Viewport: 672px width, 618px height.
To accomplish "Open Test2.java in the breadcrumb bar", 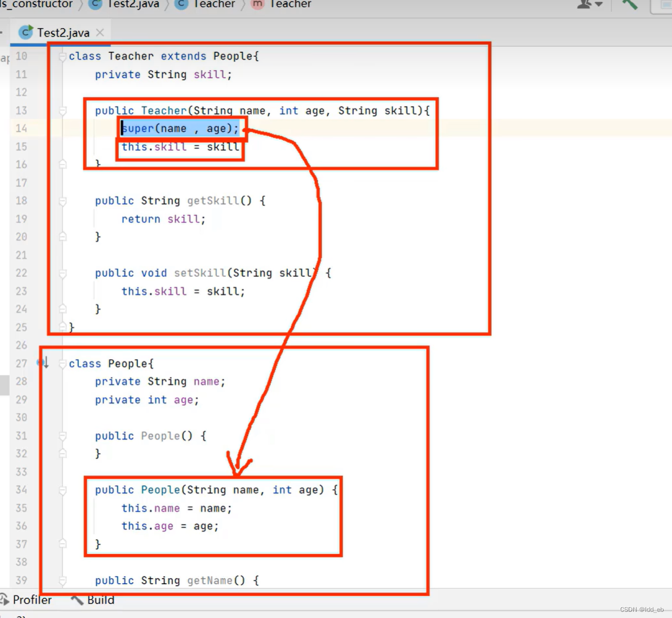I will [x=124, y=5].
